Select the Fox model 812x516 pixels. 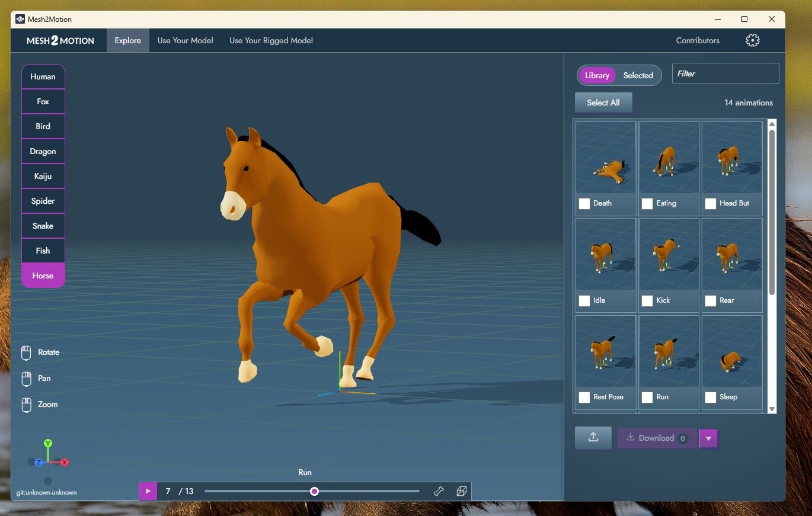point(43,101)
